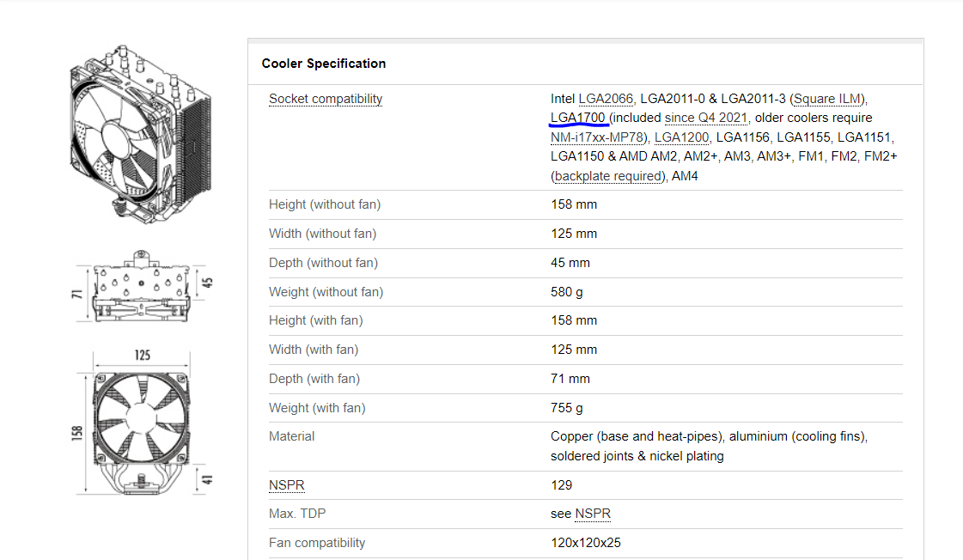
Task: Click the 'Fan compatibility' row label
Action: coord(317,543)
